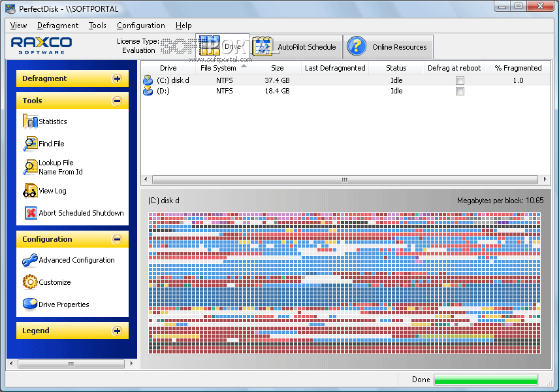Click the Statistics link text
Screen dimensions: 559x392
tap(53, 122)
